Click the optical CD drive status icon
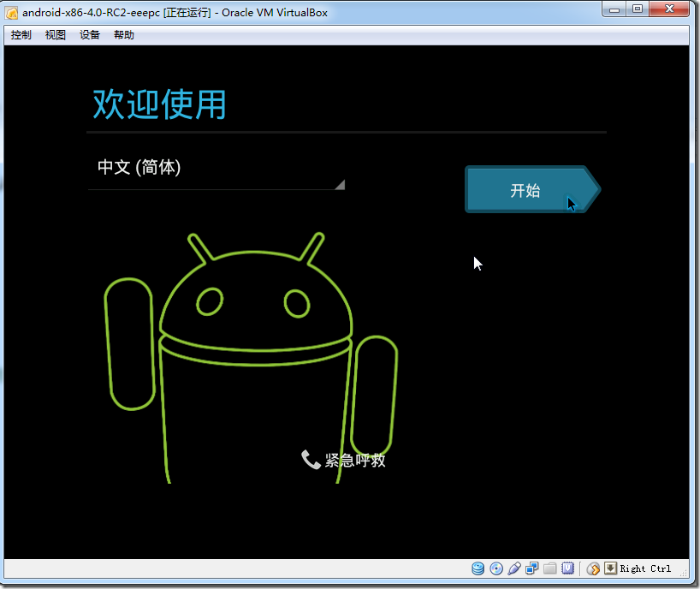This screenshot has height=589, width=700. (x=496, y=568)
